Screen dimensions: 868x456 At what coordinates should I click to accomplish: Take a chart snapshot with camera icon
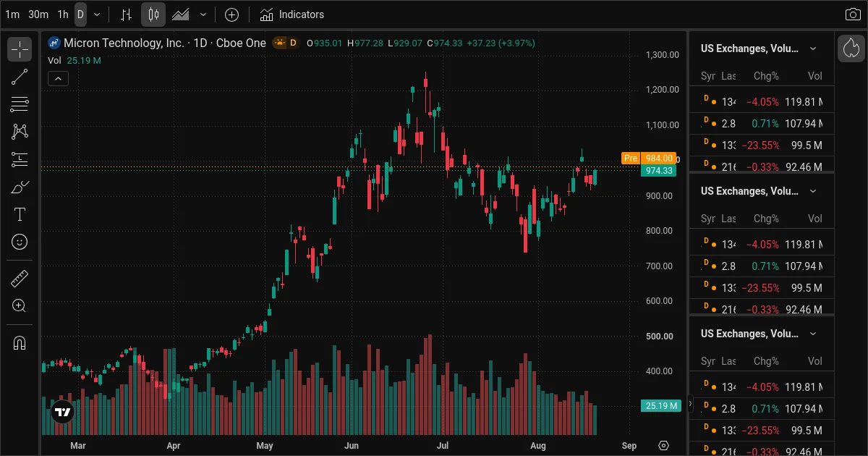click(x=853, y=14)
